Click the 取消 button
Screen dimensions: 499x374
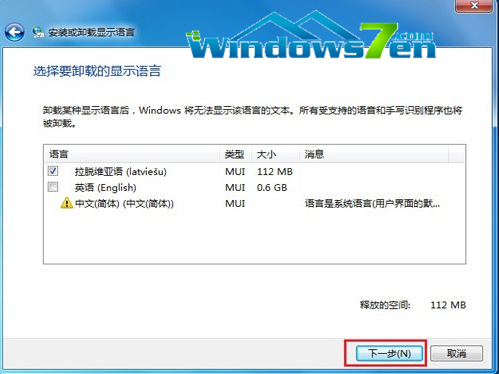tap(456, 353)
